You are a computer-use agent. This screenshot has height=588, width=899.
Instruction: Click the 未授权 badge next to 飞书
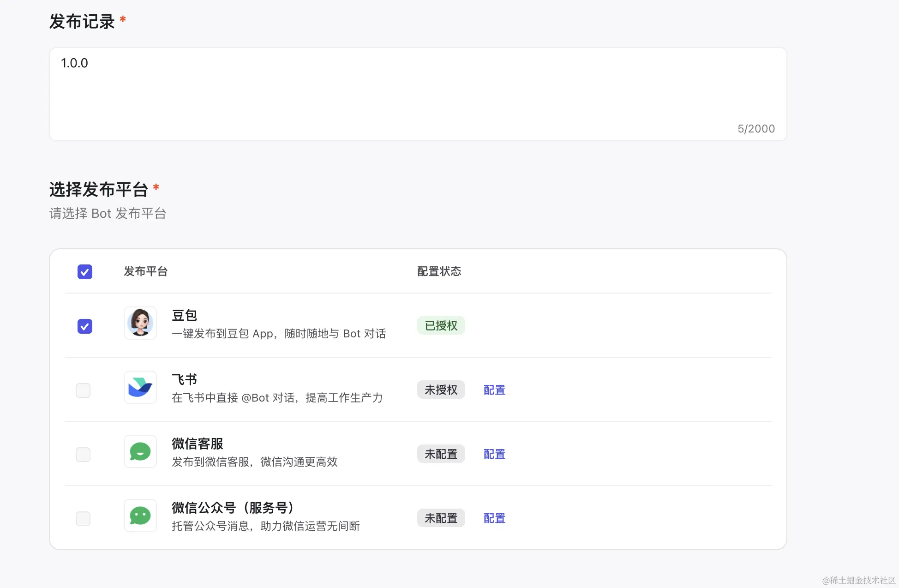440,390
